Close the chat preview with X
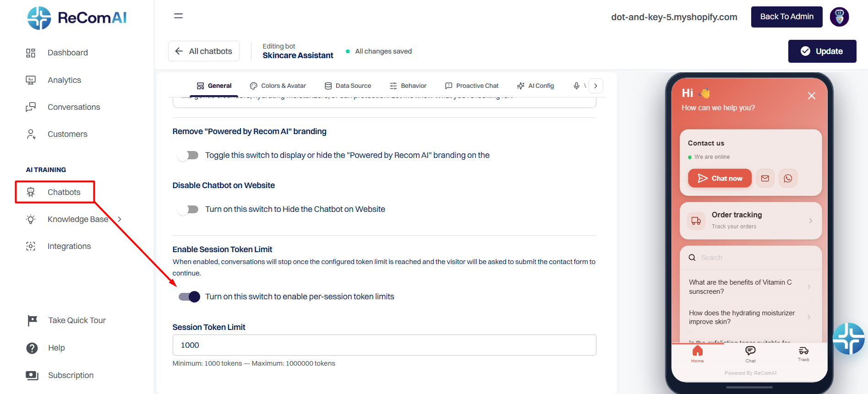The height and width of the screenshot is (394, 868). pos(811,96)
